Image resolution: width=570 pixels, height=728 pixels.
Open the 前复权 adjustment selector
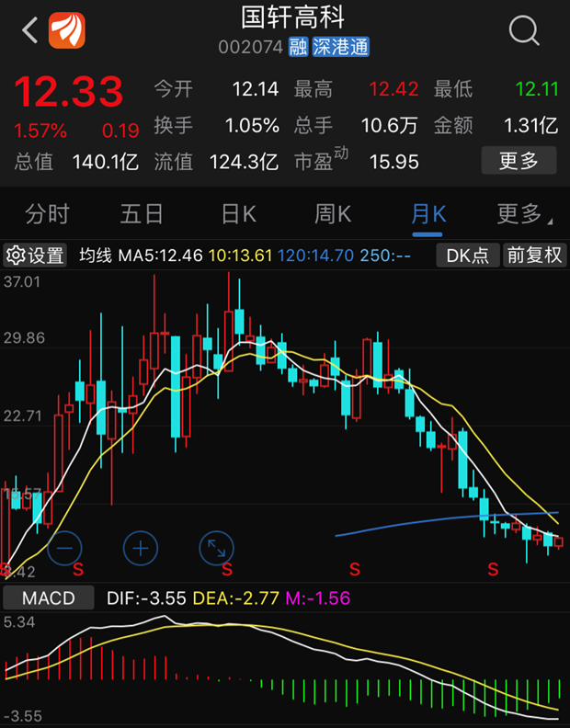click(534, 256)
